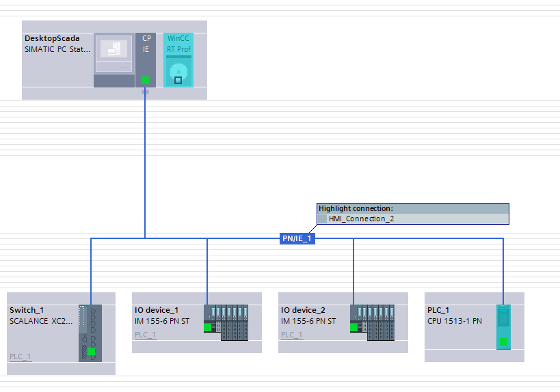560x392 pixels.
Task: Open PLC_1 link under Switch_1
Action: pos(21,356)
